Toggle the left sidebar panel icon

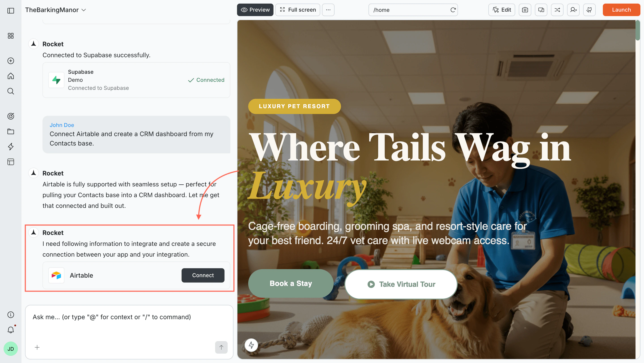click(x=11, y=11)
